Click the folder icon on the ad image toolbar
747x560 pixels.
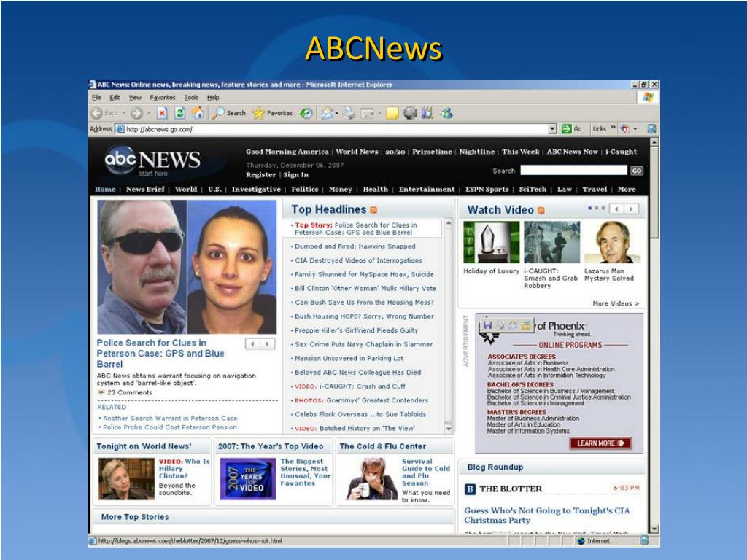pos(526,325)
